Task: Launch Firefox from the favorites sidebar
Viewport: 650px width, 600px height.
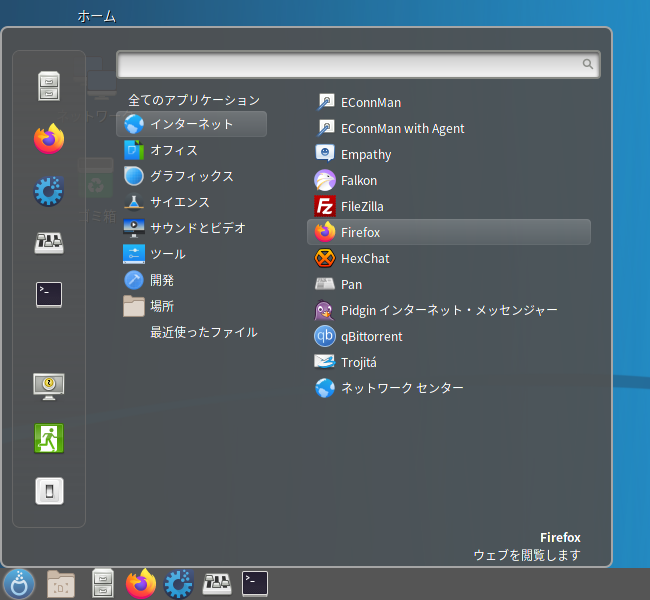Action: tap(49, 138)
